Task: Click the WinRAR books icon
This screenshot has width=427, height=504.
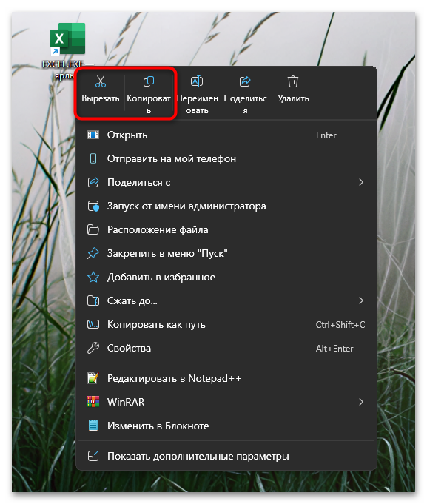Action: [93, 402]
